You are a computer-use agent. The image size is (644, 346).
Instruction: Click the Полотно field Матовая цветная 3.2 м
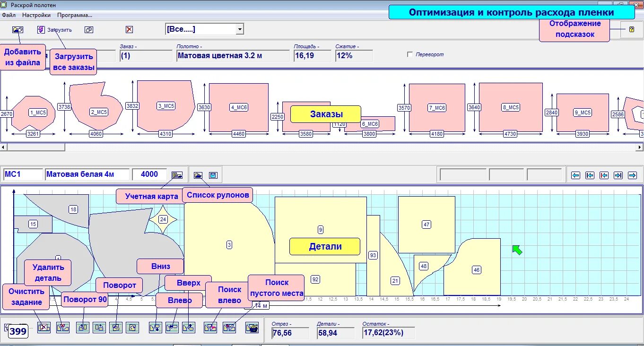pyautogui.click(x=233, y=56)
